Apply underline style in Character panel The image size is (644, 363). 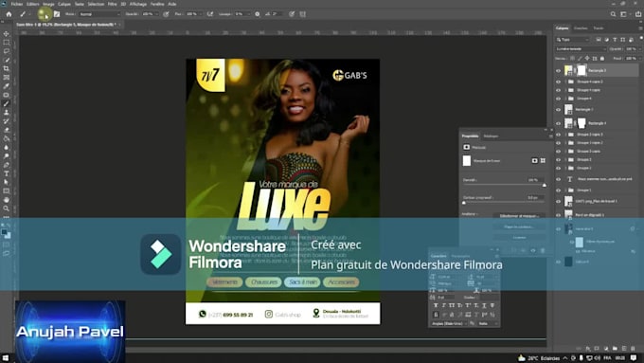tap(484, 305)
